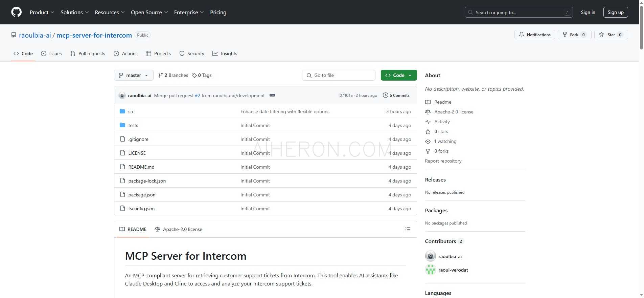Open the tsconfig.json file name
The width and height of the screenshot is (644, 298).
[141, 209]
